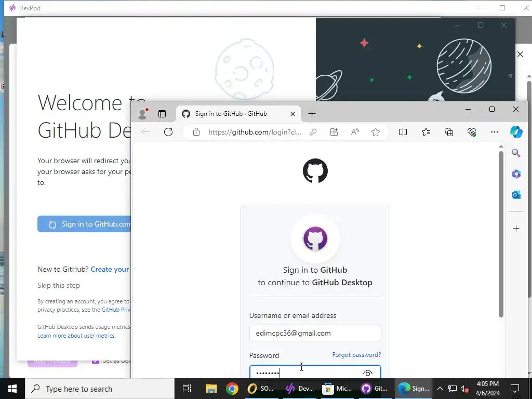Switch to GitHub Desktop on the taskbar
Viewport: 532px width, 399px height.
374,389
